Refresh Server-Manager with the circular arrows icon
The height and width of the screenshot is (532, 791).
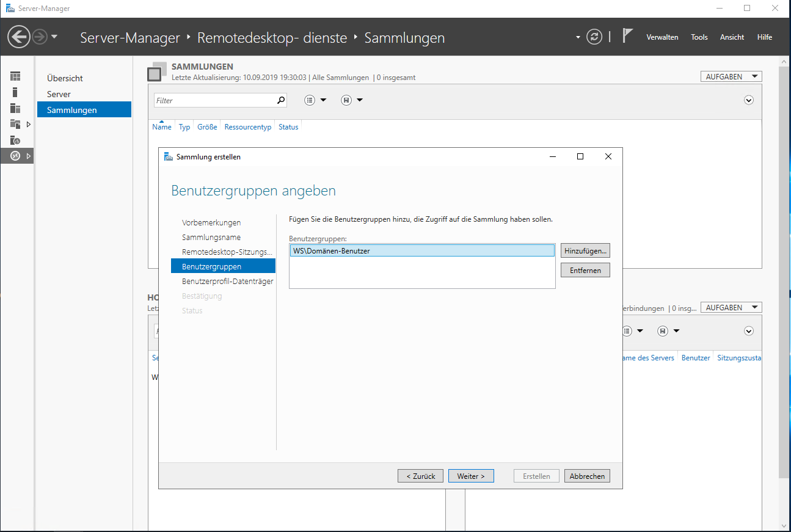tap(594, 37)
